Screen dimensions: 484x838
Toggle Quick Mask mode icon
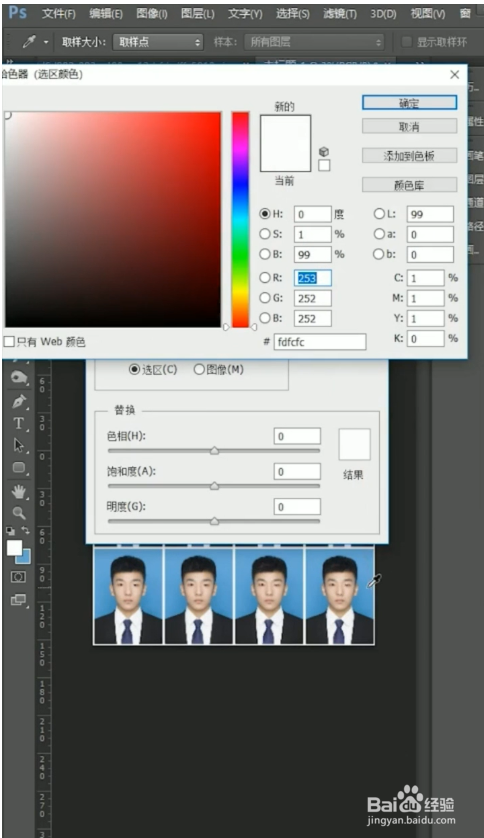click(x=18, y=577)
